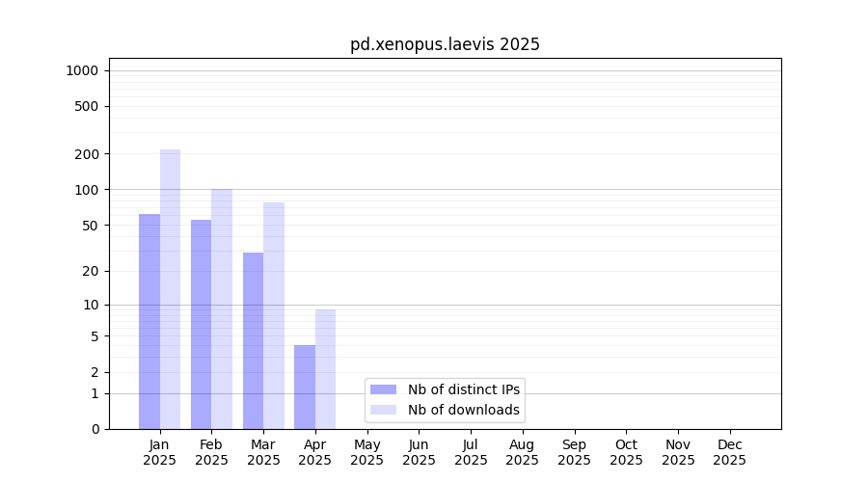
Task: Click the chart title pd.xenopus.laevis 2025
Action: coord(445,44)
